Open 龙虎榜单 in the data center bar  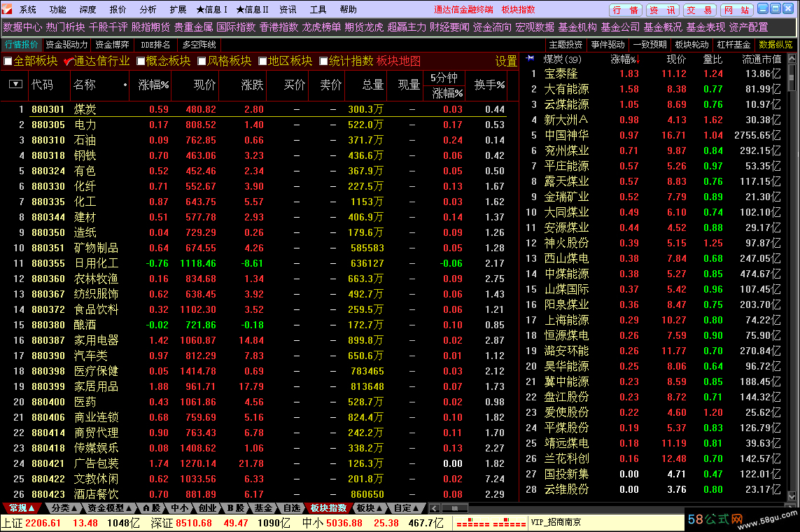tap(321, 27)
